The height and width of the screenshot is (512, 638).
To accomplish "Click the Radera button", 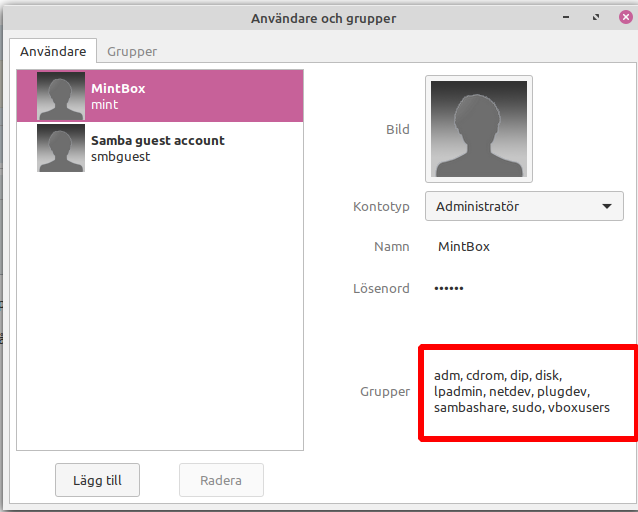I will [221, 480].
